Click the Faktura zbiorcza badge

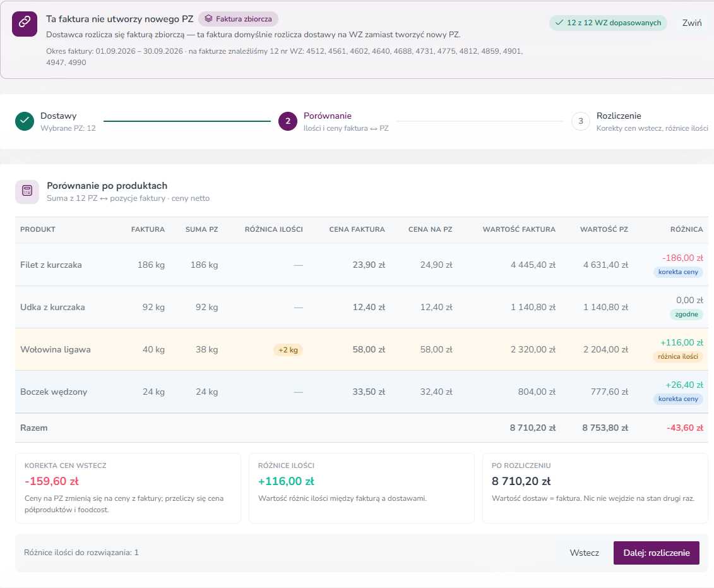238,19
